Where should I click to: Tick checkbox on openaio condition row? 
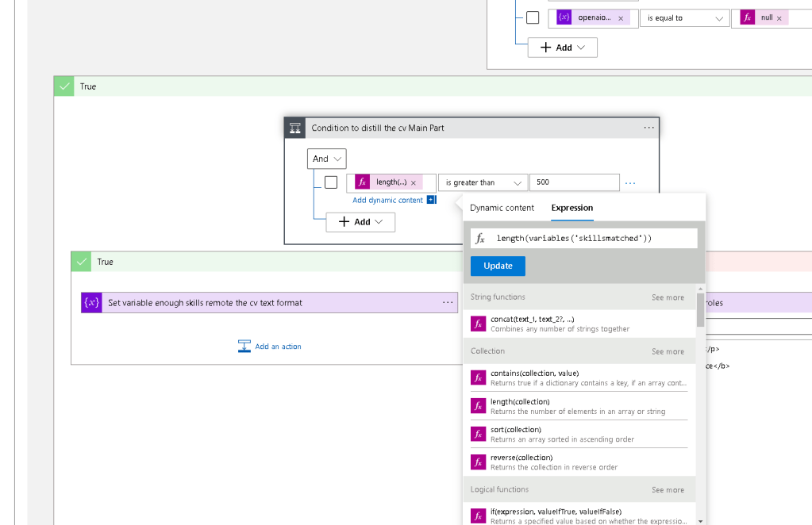coord(533,17)
